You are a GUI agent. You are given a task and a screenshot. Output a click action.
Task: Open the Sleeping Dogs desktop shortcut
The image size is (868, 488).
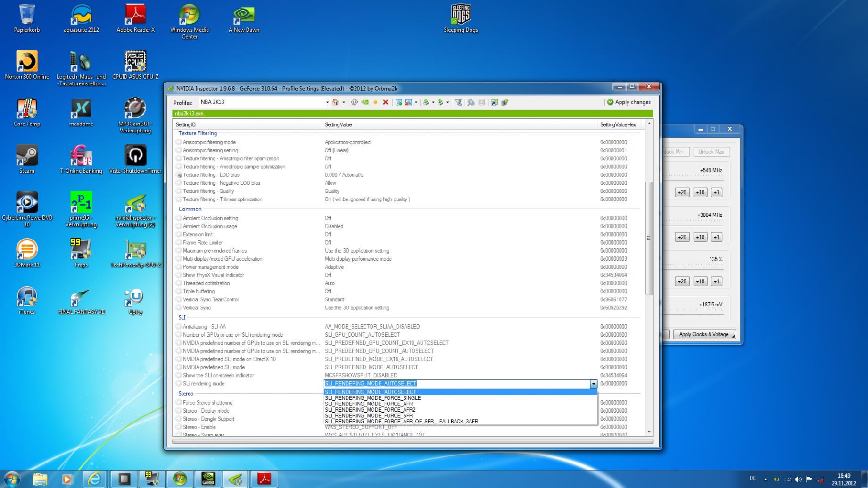pyautogui.click(x=461, y=19)
